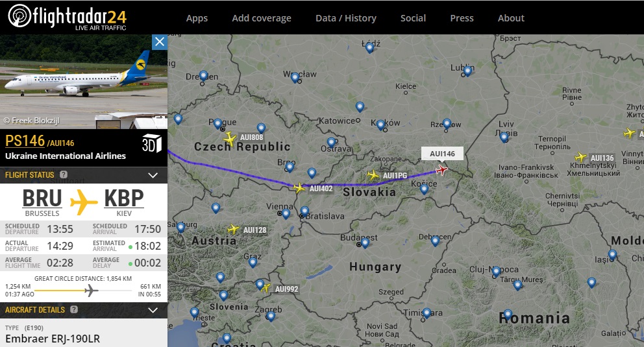Click the Ostrava airport pin
This screenshot has width=644, height=347.
(x=332, y=143)
